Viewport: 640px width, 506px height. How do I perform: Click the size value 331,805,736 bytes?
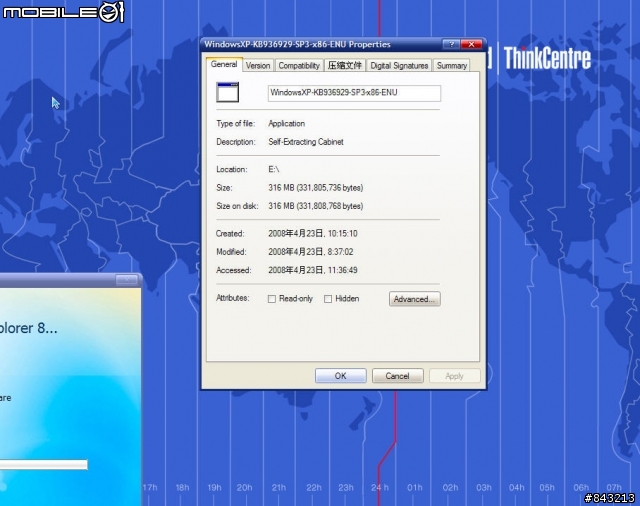click(316, 188)
